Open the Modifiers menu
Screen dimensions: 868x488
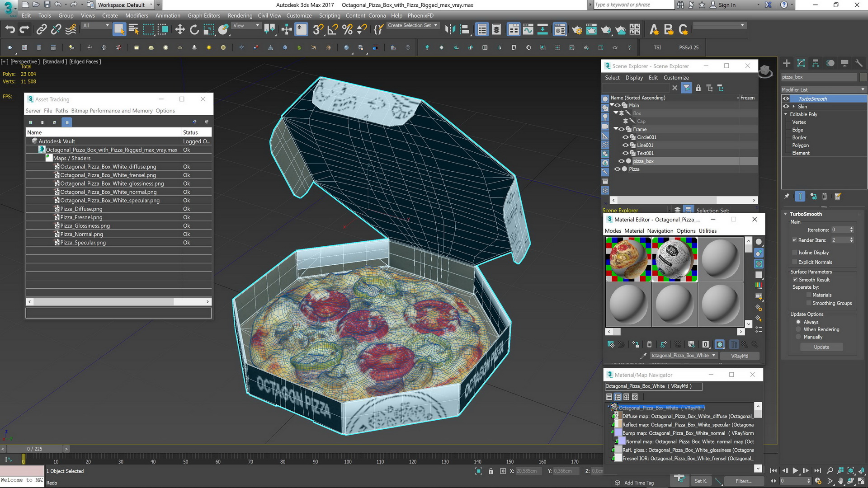(x=137, y=15)
